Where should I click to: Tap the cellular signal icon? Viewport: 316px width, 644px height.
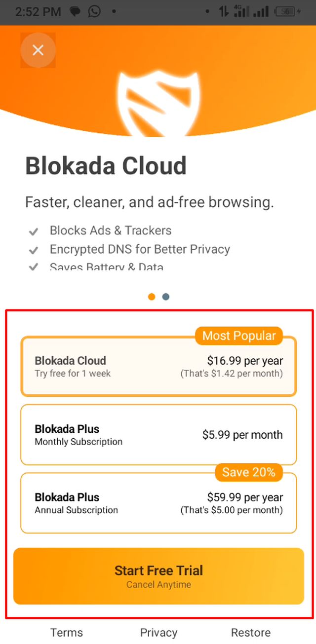pyautogui.click(x=261, y=11)
